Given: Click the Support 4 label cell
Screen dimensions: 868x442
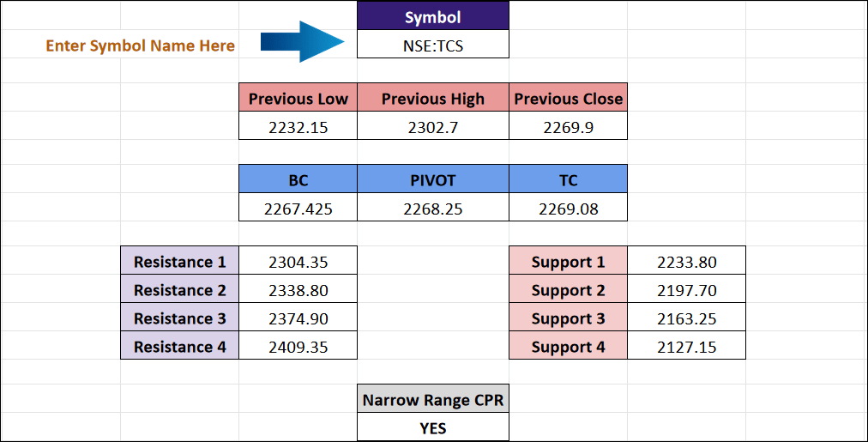Looking at the screenshot, I should click(568, 345).
